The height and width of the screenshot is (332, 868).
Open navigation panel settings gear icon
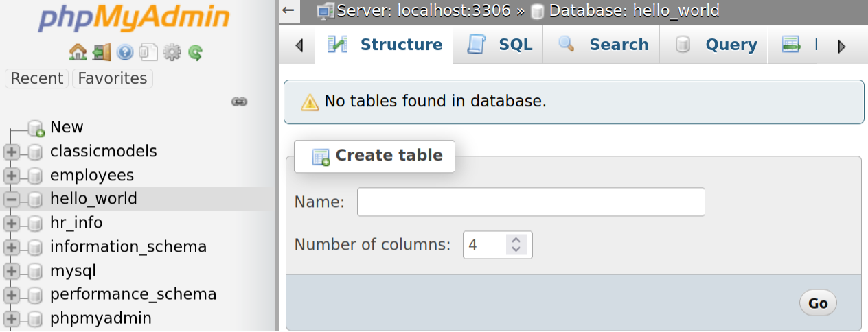pos(172,51)
